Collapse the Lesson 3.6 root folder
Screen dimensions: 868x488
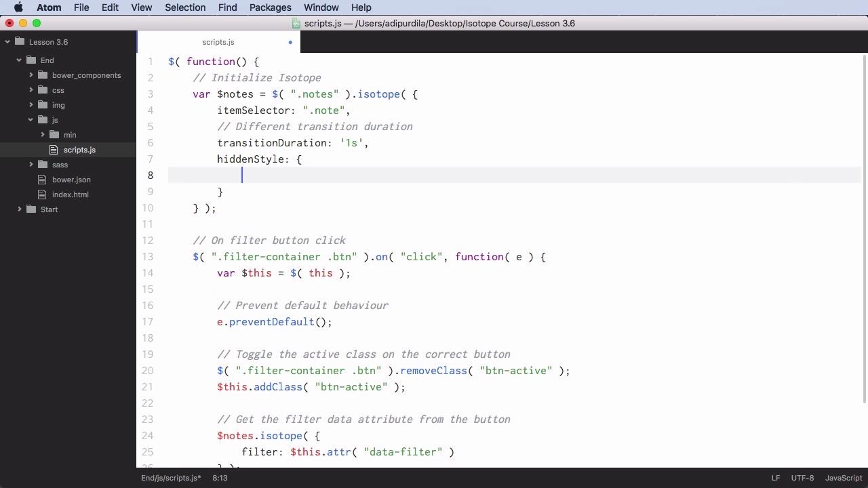[x=7, y=42]
